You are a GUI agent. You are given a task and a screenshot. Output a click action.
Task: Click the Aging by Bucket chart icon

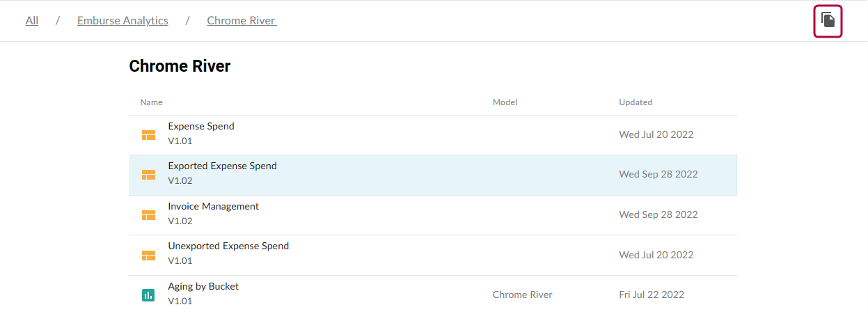tap(148, 295)
